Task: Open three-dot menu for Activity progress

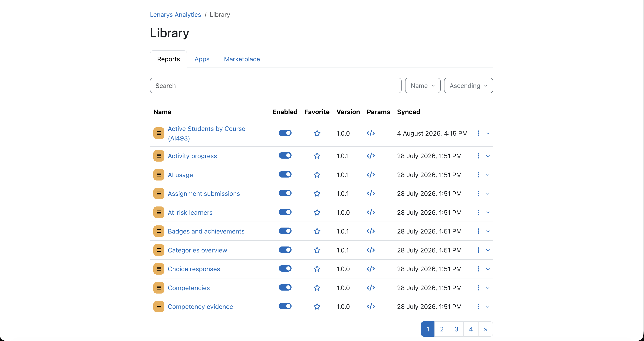Action: tap(478, 156)
